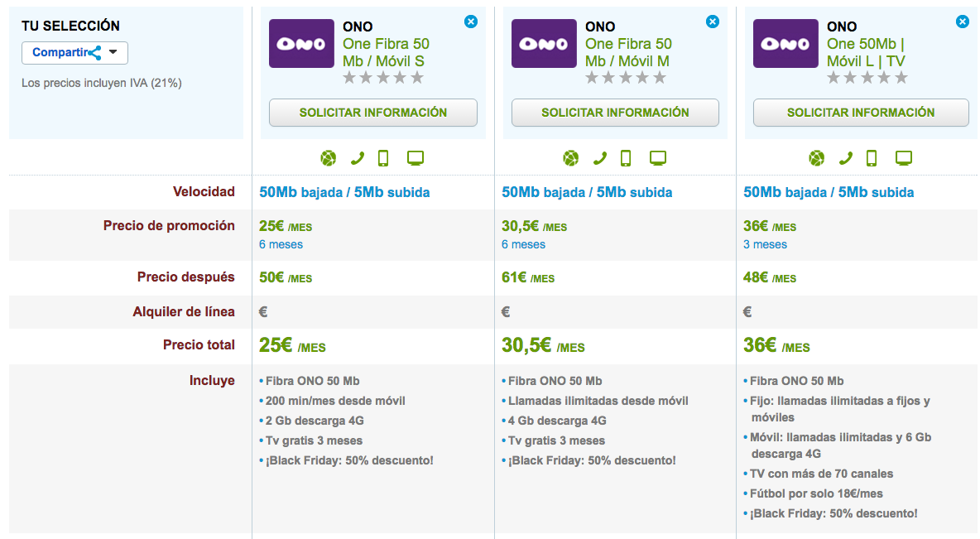
Task: Click the '36€ /MES' promotional price
Action: pos(770,226)
